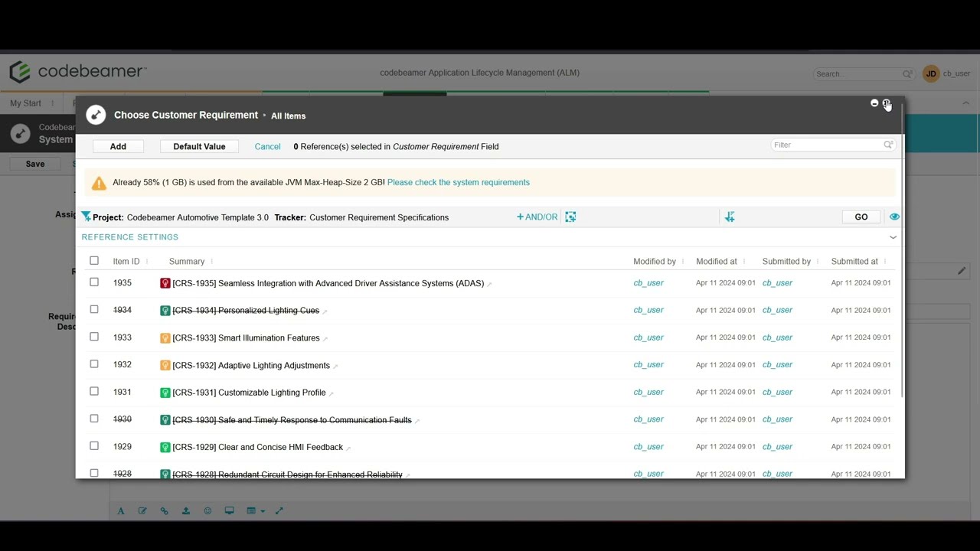The width and height of the screenshot is (980, 551).
Task: Click the insert link icon in background editor toolbar
Action: point(164,511)
